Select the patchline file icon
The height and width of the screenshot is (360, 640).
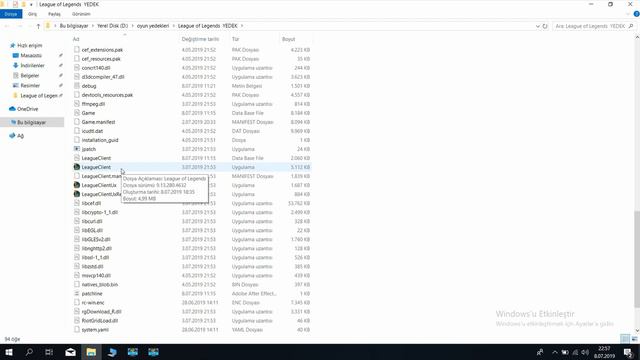coord(77,293)
